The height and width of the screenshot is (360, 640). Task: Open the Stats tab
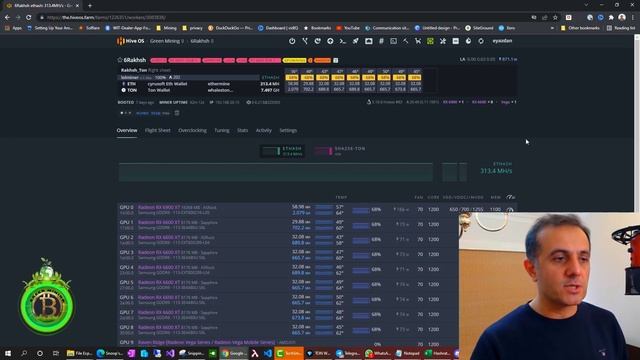pos(242,130)
